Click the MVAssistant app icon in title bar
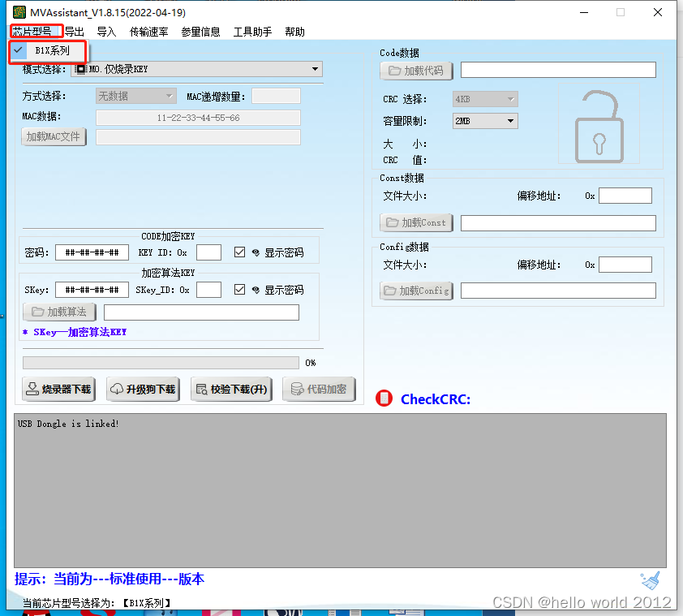 [19, 12]
